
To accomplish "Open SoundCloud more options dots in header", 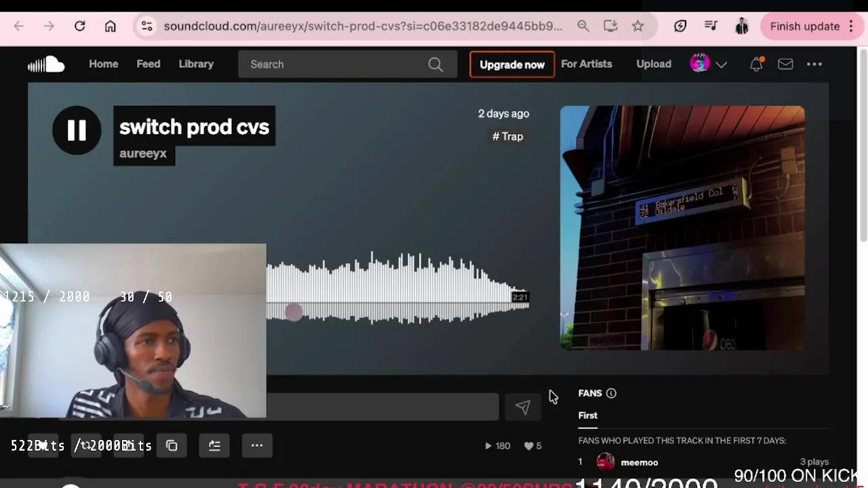I will point(814,64).
